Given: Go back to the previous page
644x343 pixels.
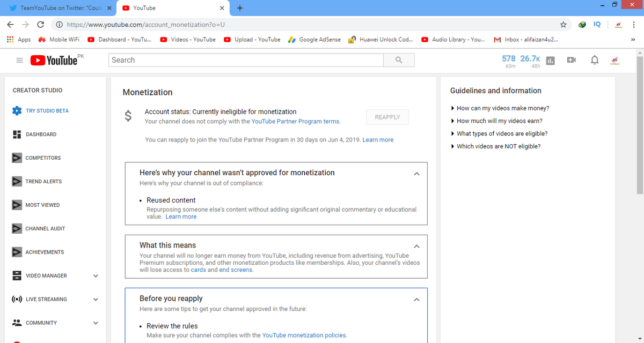Looking at the screenshot, I should [10, 24].
